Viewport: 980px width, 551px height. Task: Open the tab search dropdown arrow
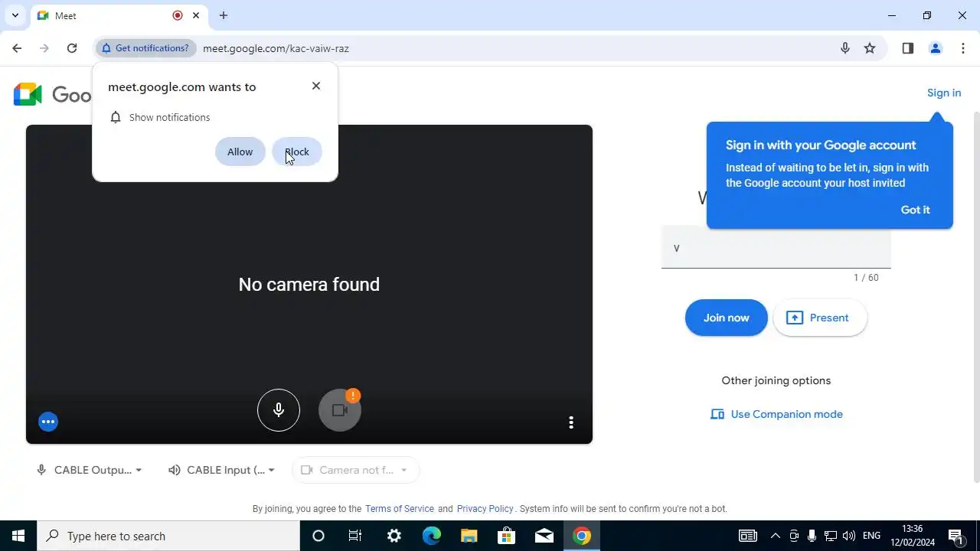click(15, 15)
